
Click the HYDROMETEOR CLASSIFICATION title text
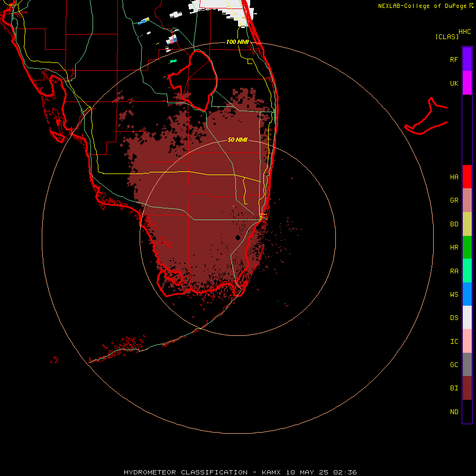pyautogui.click(x=185, y=472)
